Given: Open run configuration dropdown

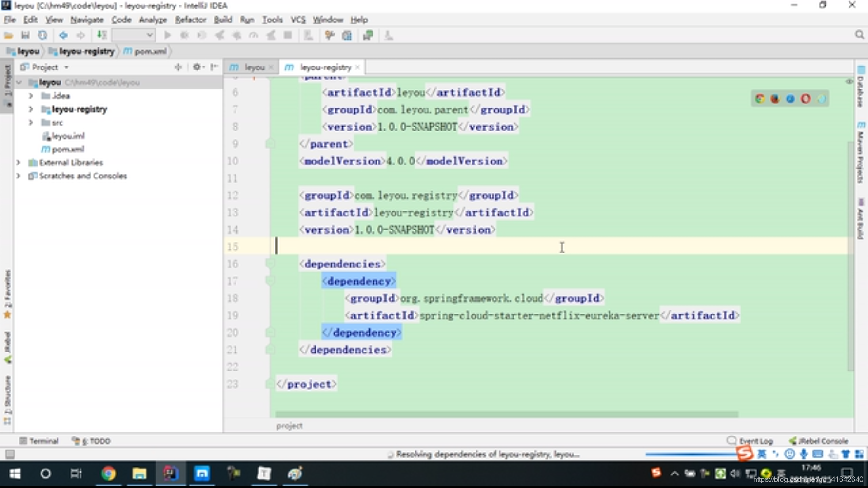Looking at the screenshot, I should coord(133,35).
